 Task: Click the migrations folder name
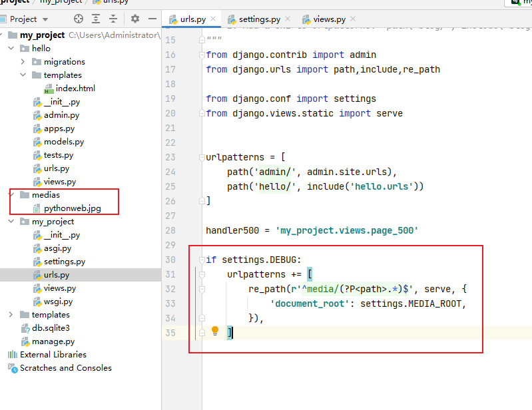[65, 62]
